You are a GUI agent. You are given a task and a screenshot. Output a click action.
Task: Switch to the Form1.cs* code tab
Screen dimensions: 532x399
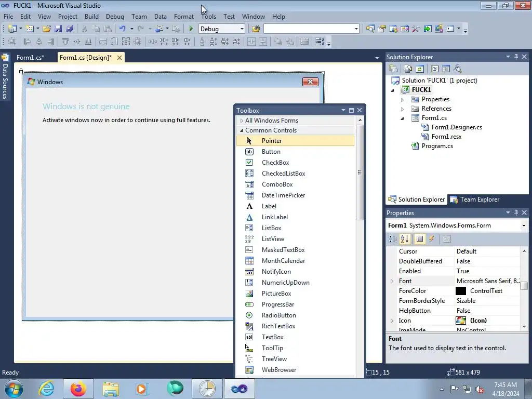click(x=30, y=57)
